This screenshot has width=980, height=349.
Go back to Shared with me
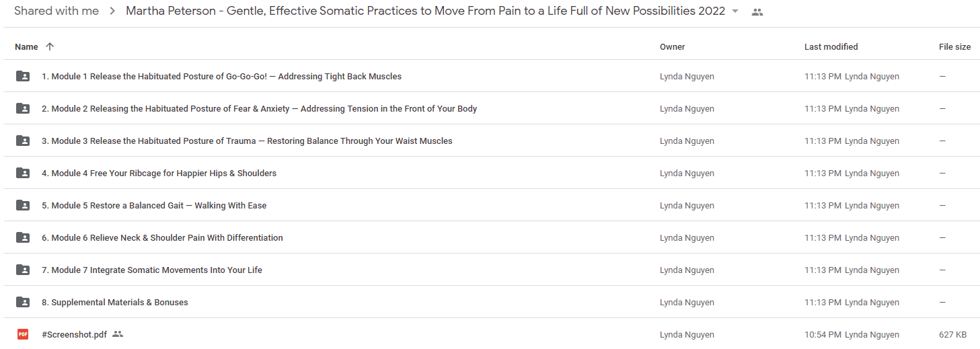click(x=56, y=11)
